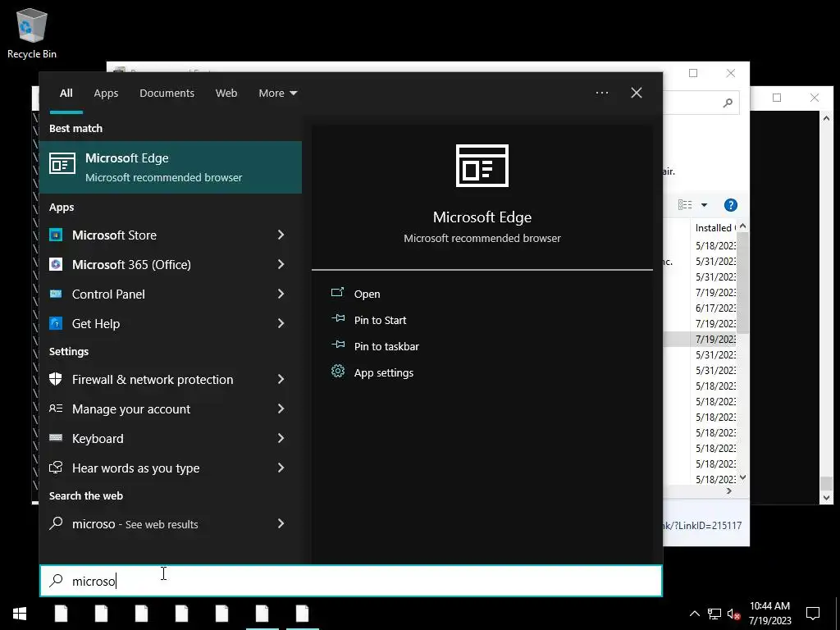This screenshot has width=840, height=630.
Task: Click the large Microsoft Edge preview icon
Action: [482, 166]
